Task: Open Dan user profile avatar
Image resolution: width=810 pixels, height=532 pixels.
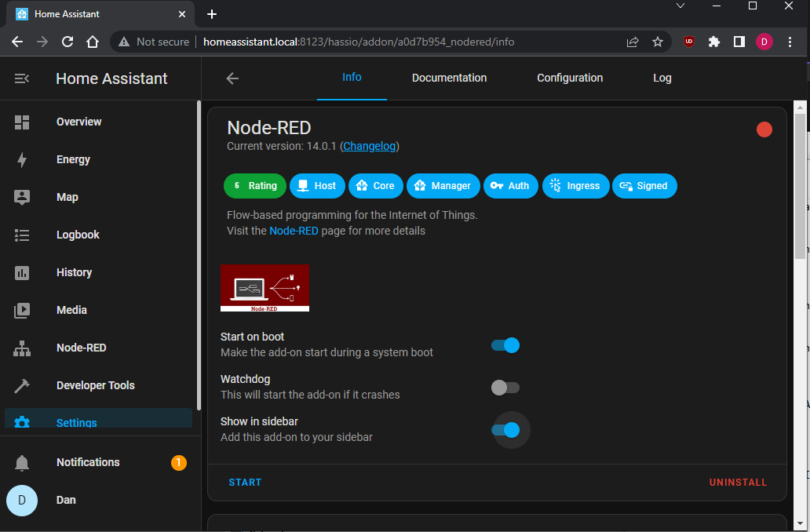Action: click(22, 501)
